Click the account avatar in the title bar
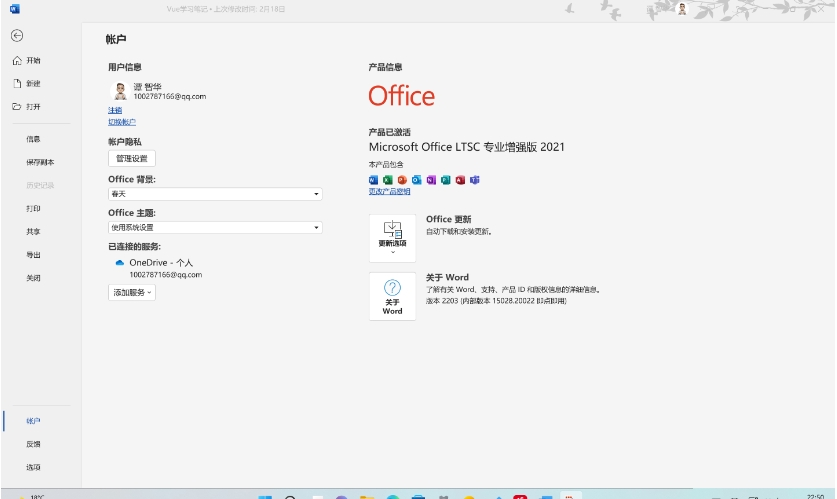Viewport: 837px width, 499px height. coord(682,9)
